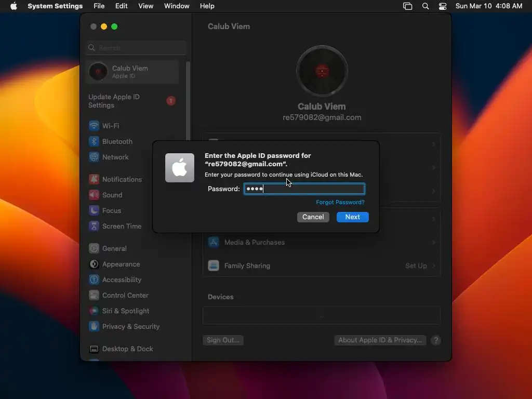Select the Control Center icon

click(94, 295)
